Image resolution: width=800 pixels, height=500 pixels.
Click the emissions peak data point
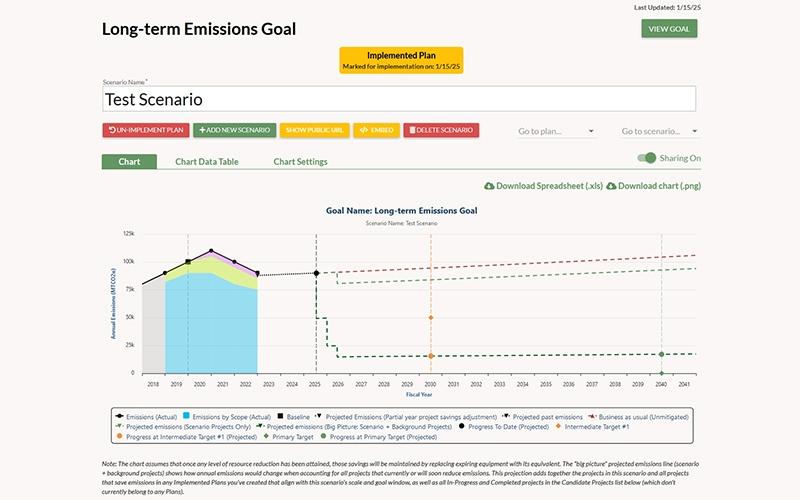[211, 251]
